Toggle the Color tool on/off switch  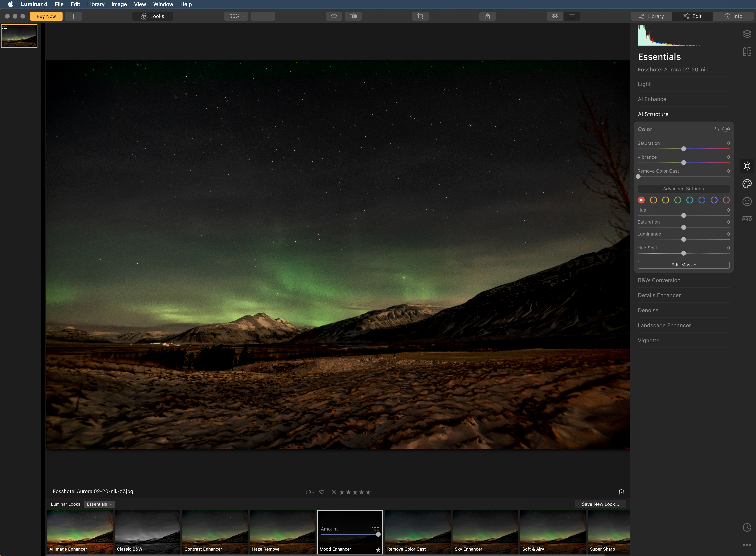726,129
